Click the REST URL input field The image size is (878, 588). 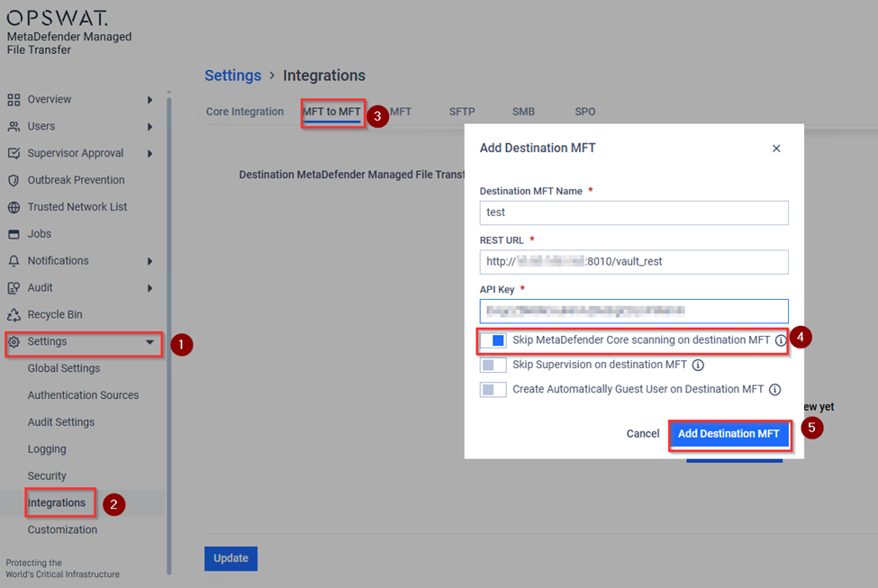pyautogui.click(x=634, y=262)
